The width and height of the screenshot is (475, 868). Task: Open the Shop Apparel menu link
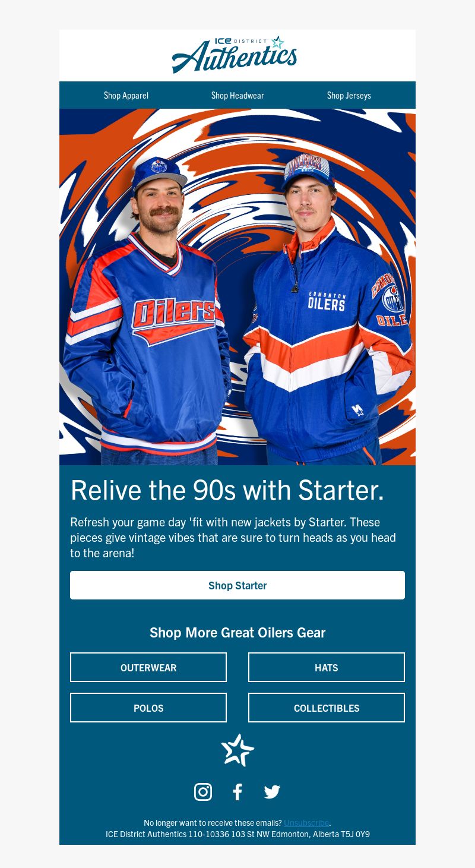point(126,96)
